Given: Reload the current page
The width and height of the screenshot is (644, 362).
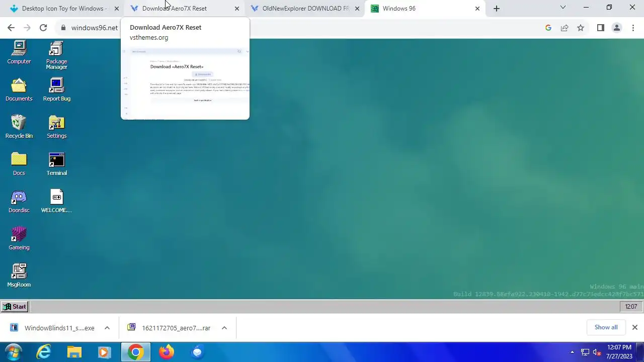Looking at the screenshot, I should pos(43,28).
